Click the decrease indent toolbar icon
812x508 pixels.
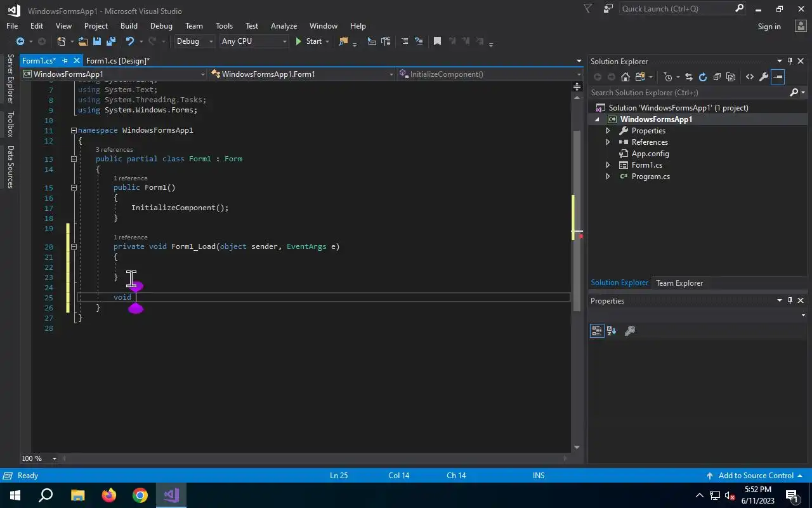372,41
